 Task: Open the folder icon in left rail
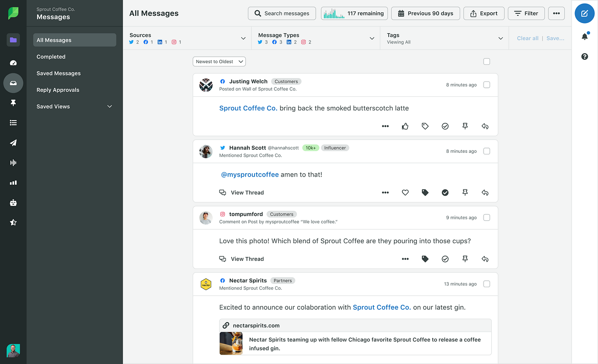coord(13,40)
